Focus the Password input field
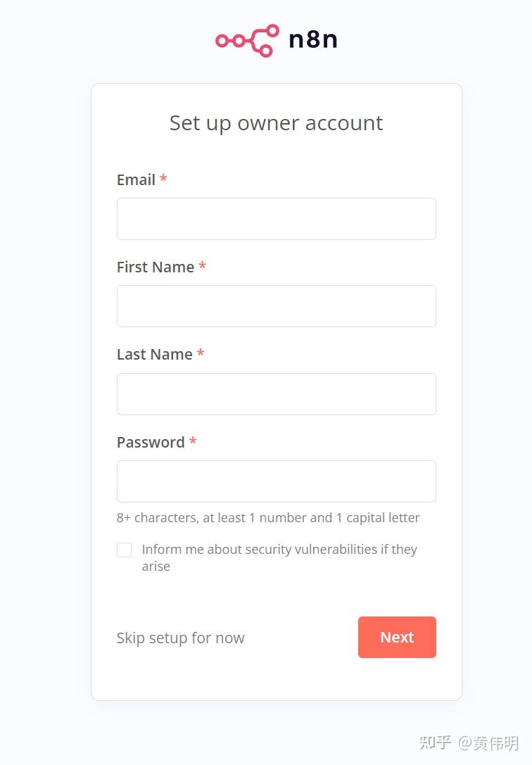532x765 pixels. pyautogui.click(x=276, y=481)
